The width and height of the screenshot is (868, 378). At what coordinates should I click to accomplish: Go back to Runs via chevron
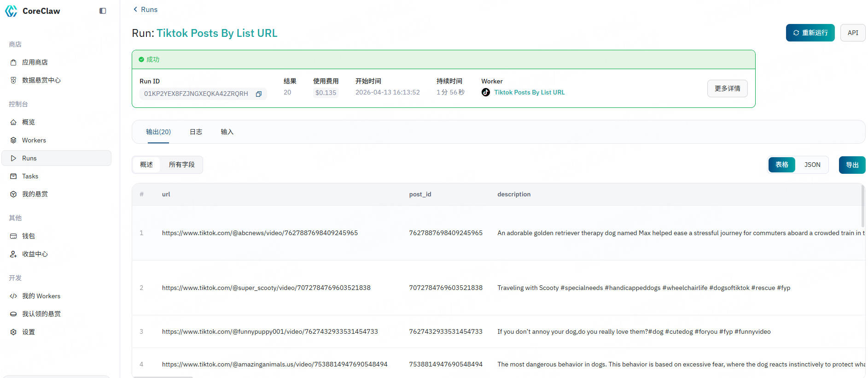pos(135,9)
